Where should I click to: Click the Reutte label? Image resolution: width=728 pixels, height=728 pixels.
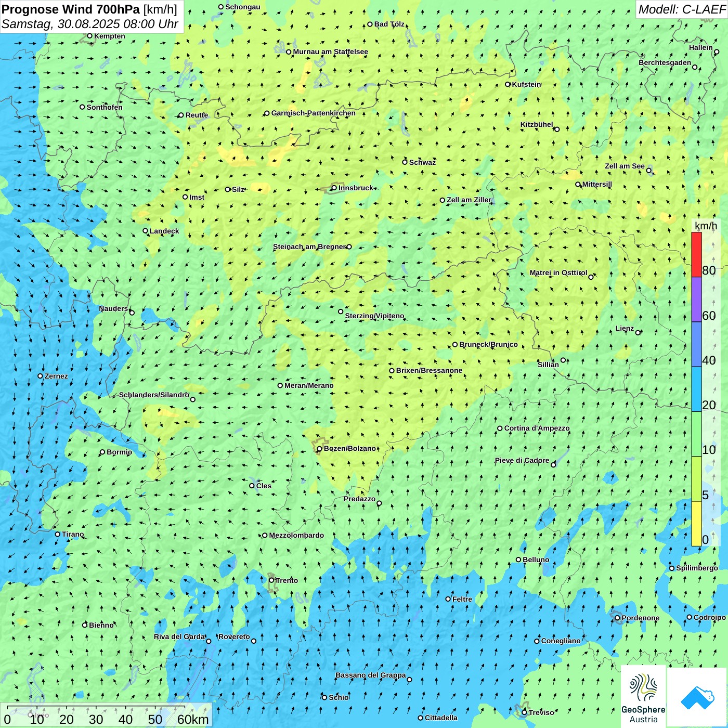(x=197, y=115)
